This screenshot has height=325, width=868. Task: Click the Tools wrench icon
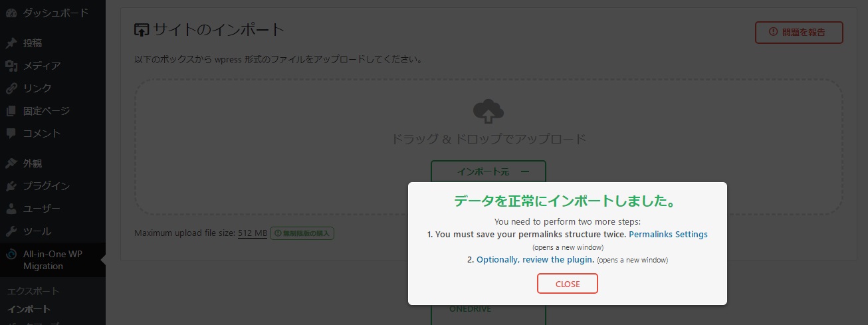[11, 231]
